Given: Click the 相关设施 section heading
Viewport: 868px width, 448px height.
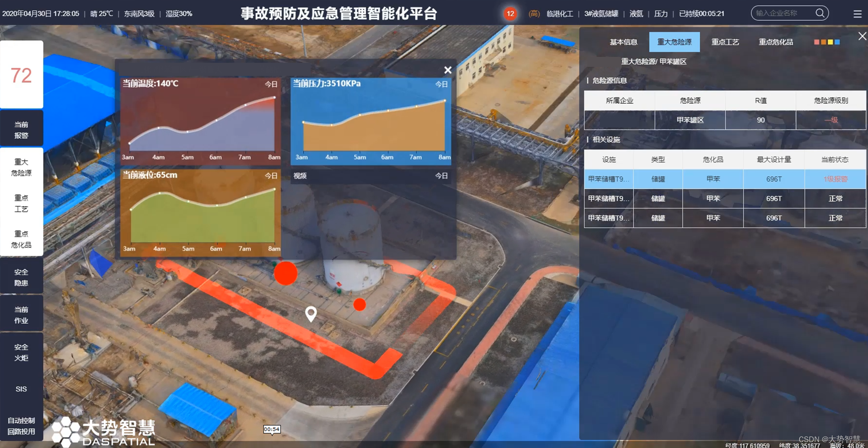Looking at the screenshot, I should point(606,140).
